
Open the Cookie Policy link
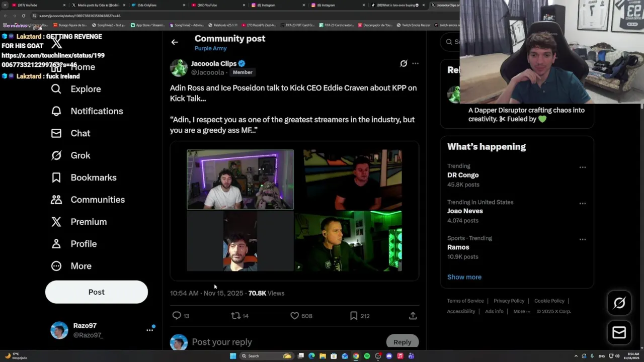[549, 301]
